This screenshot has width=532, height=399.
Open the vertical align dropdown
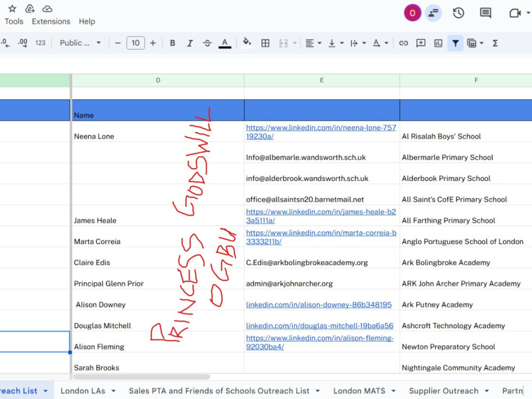[336, 43]
